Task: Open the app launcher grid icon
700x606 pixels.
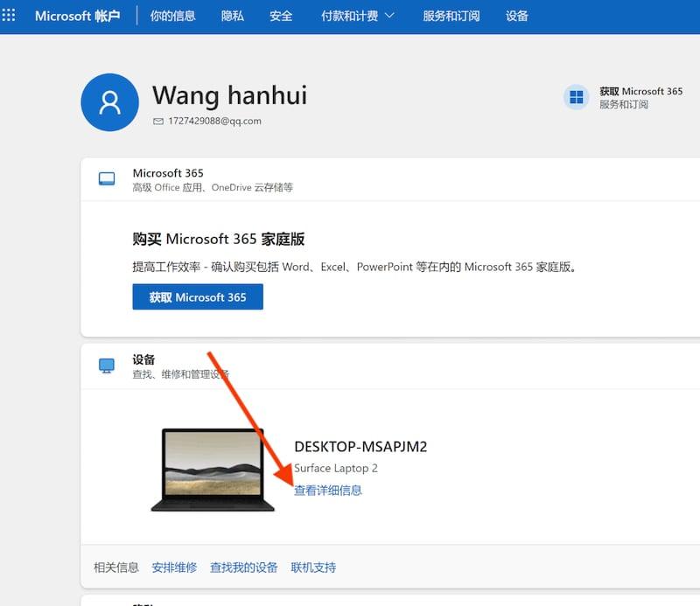Action: (9, 15)
